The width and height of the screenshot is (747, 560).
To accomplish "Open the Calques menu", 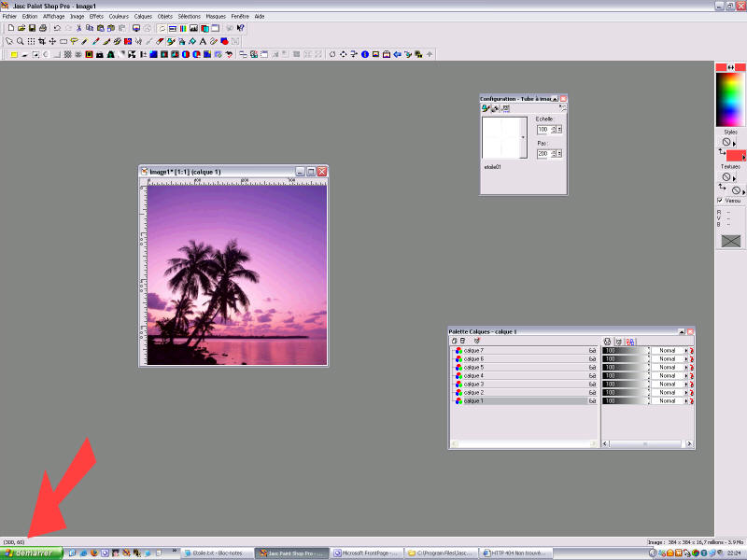I will (143, 16).
